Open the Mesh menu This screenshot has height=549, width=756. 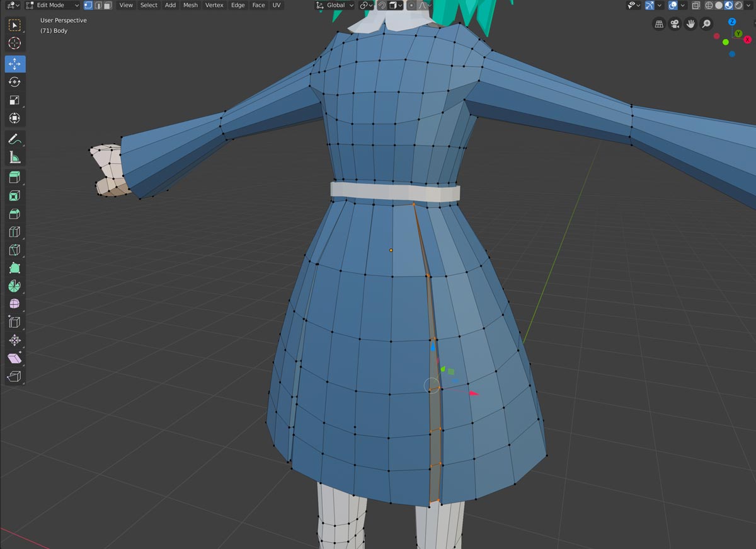[x=190, y=5]
